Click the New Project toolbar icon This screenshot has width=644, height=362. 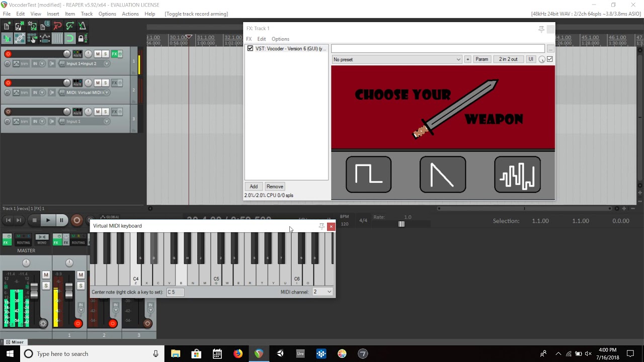[x=7, y=26]
